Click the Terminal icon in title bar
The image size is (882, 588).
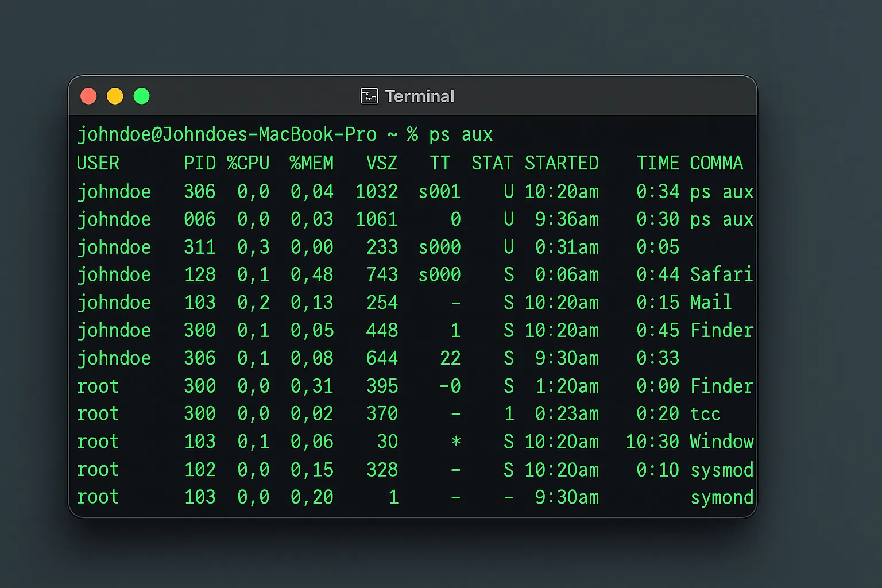coord(369,96)
